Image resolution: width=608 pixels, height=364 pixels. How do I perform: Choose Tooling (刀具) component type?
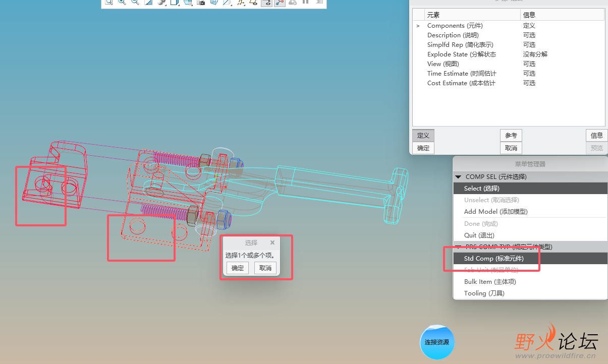530,293
